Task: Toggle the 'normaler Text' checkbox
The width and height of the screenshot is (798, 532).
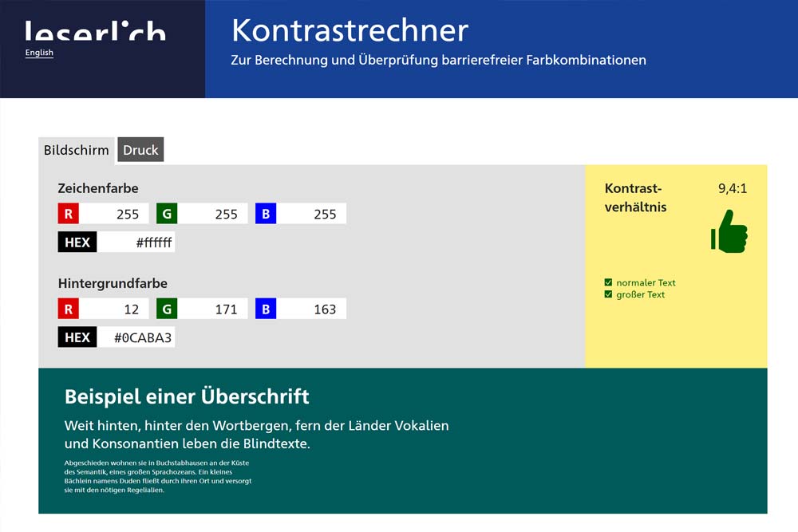Action: (x=609, y=282)
